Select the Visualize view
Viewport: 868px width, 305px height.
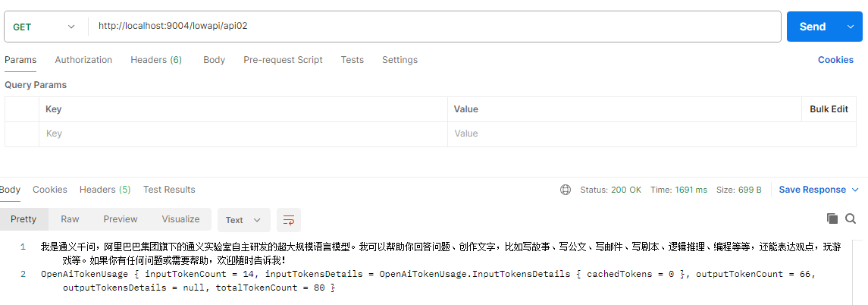point(180,219)
